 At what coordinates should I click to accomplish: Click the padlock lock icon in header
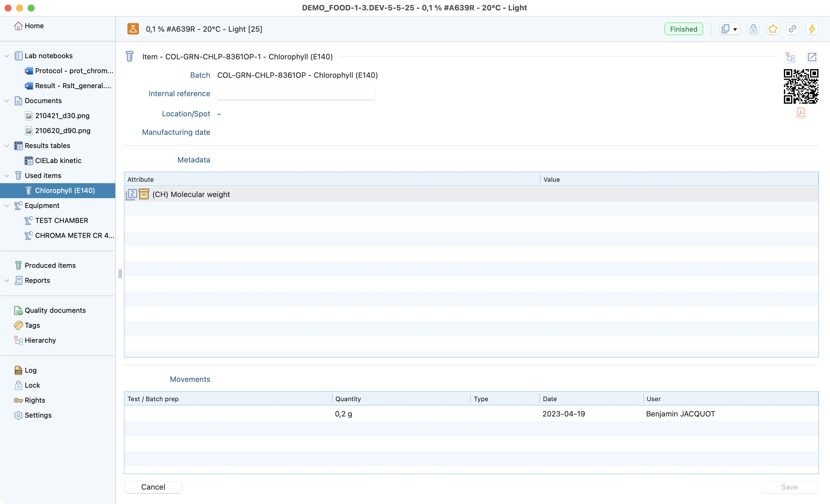753,29
